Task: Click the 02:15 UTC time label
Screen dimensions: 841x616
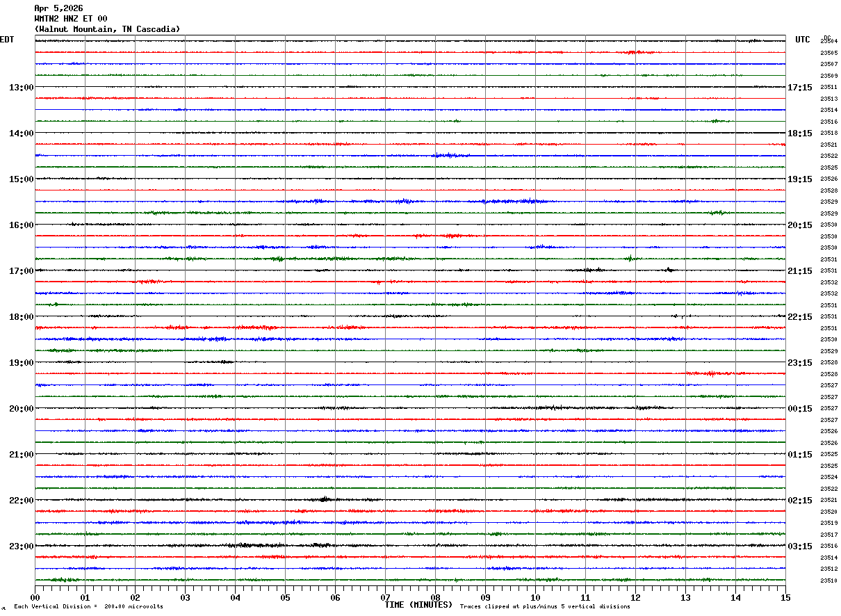Action: pos(800,501)
